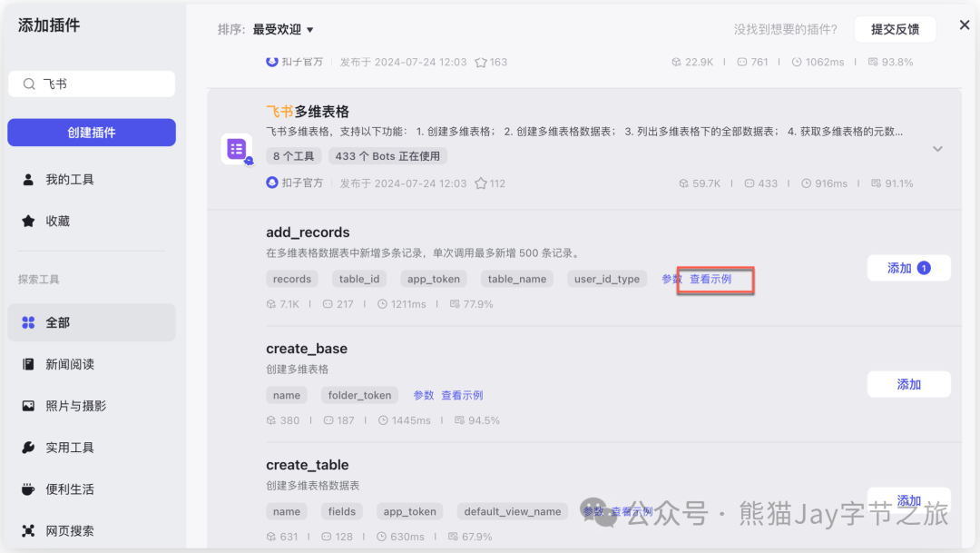Click the wrench icon beside 实用工具
This screenshot has width=980, height=553.
[x=28, y=448]
